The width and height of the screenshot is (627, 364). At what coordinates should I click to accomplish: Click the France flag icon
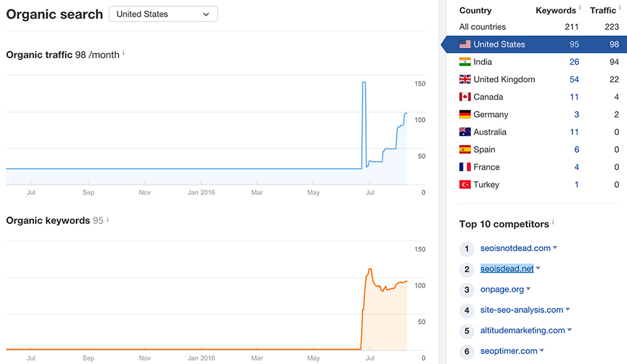click(x=465, y=167)
